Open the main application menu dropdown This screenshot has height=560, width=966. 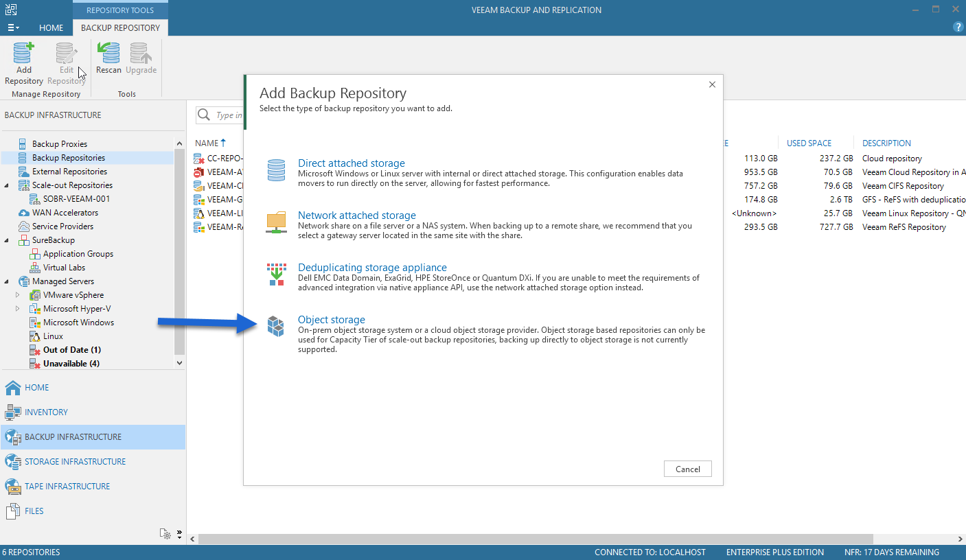click(x=13, y=28)
